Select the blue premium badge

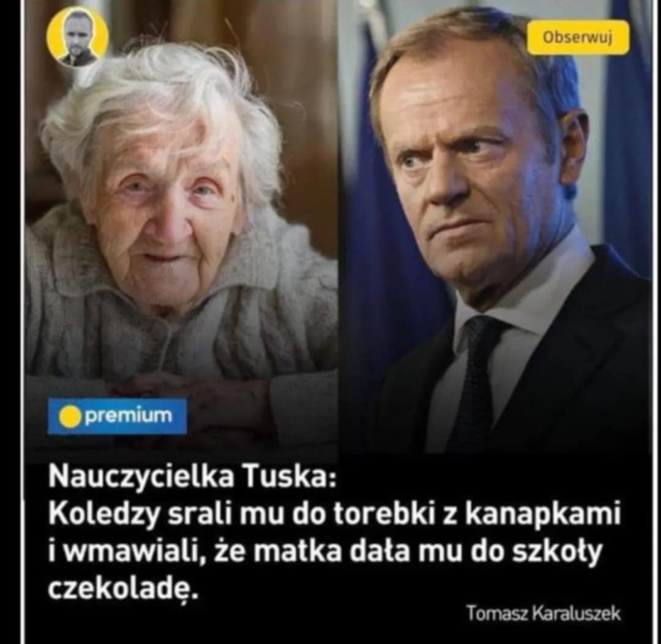point(117,416)
